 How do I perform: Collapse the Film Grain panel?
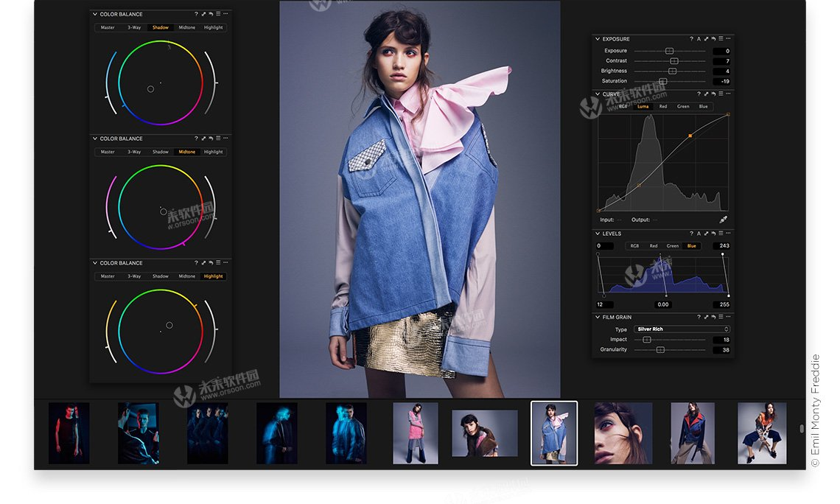[598, 317]
